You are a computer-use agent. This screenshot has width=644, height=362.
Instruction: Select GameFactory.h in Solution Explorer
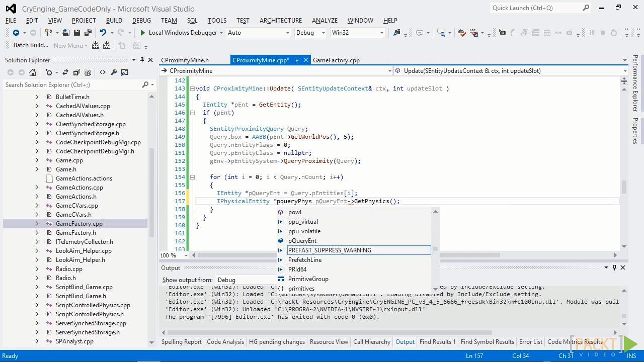[75, 233]
